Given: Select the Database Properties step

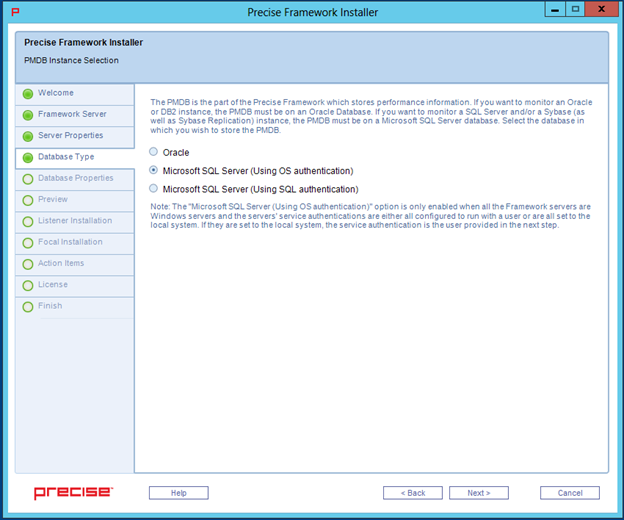Looking at the screenshot, I should pyautogui.click(x=75, y=179).
